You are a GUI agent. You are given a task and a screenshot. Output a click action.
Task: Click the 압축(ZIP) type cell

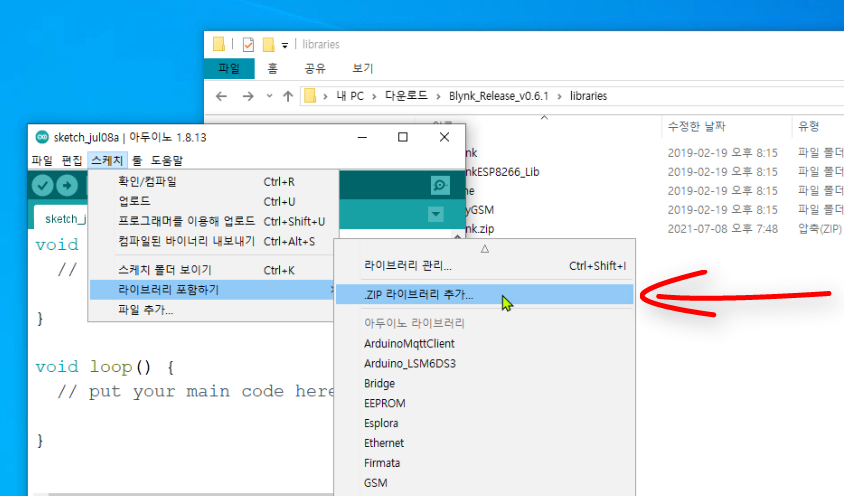pyautogui.click(x=820, y=229)
